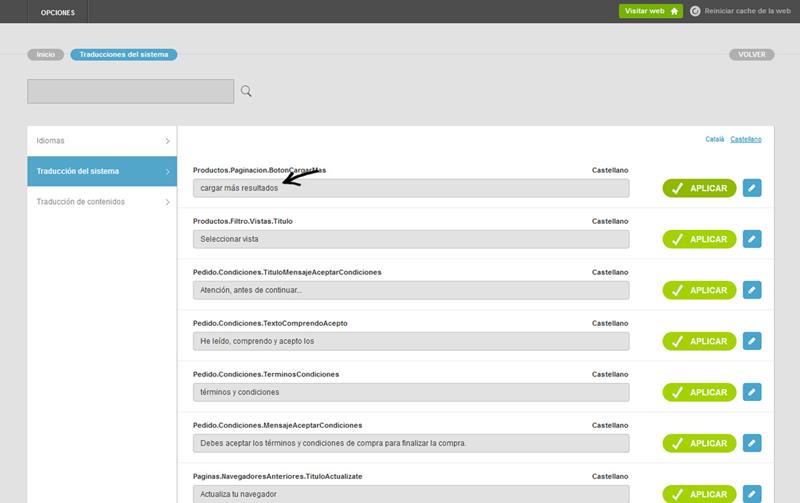Viewport: 800px width, 503px height.
Task: Click pencil edit icon for Productos.Paginacion row
Action: pyautogui.click(x=752, y=188)
